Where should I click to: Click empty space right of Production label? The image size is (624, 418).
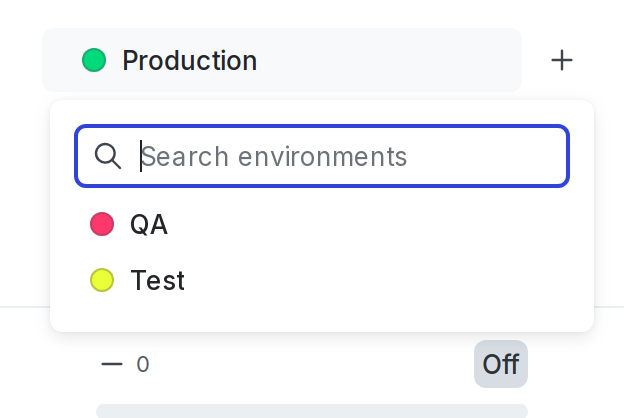point(388,60)
